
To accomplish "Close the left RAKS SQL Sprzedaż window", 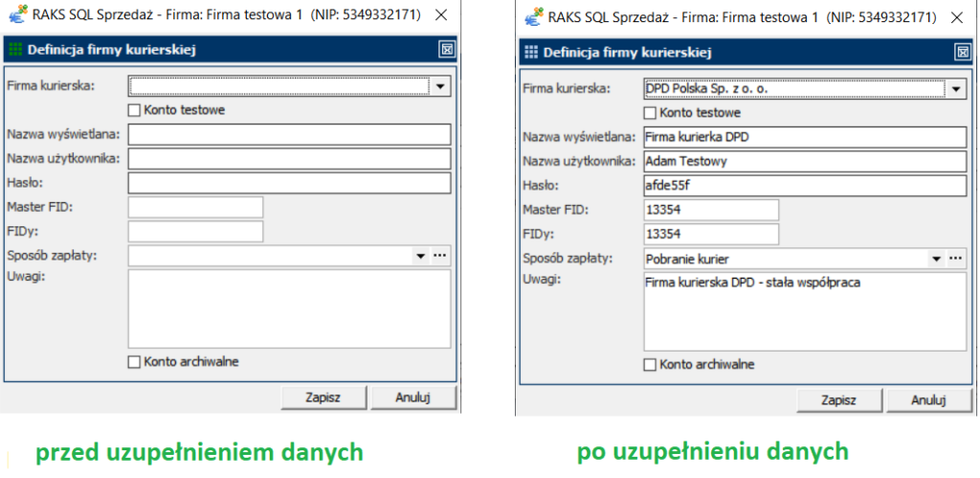I will 441,14.
